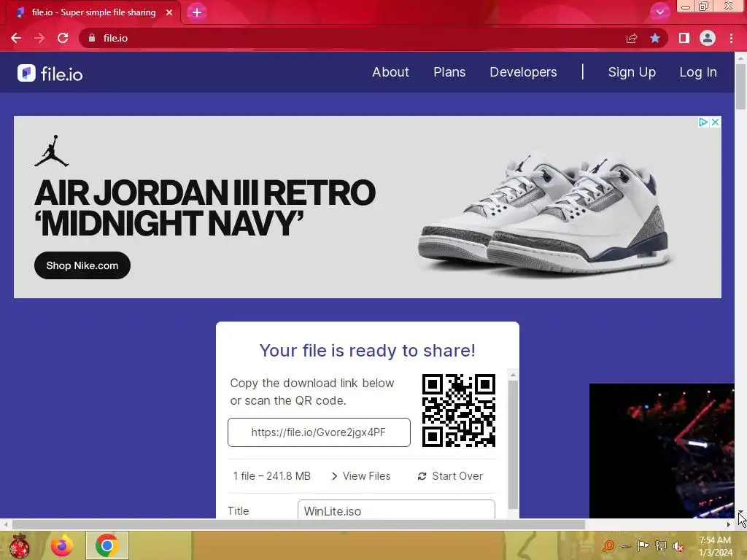
Task: Open the Start menu ornament icon
Action: [19, 545]
